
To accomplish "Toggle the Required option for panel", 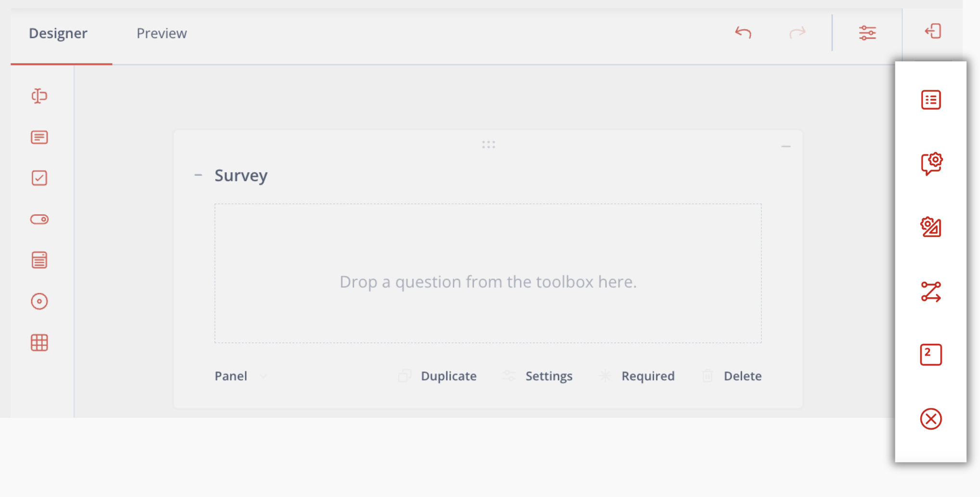I will 637,376.
